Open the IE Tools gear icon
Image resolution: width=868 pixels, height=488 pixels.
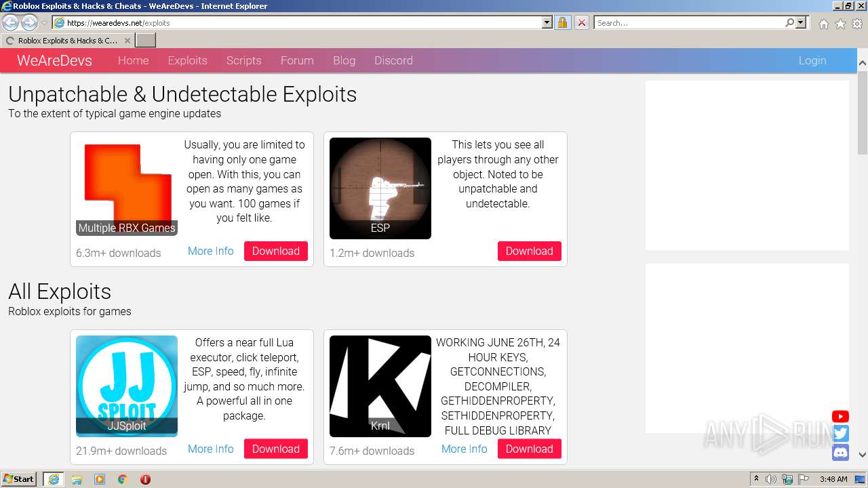point(857,24)
